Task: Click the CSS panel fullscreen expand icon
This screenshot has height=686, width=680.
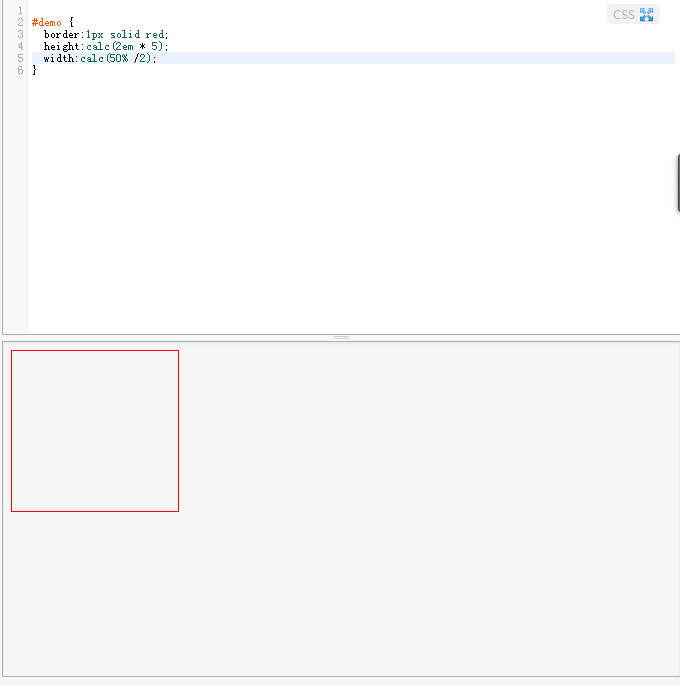Action: pyautogui.click(x=646, y=14)
